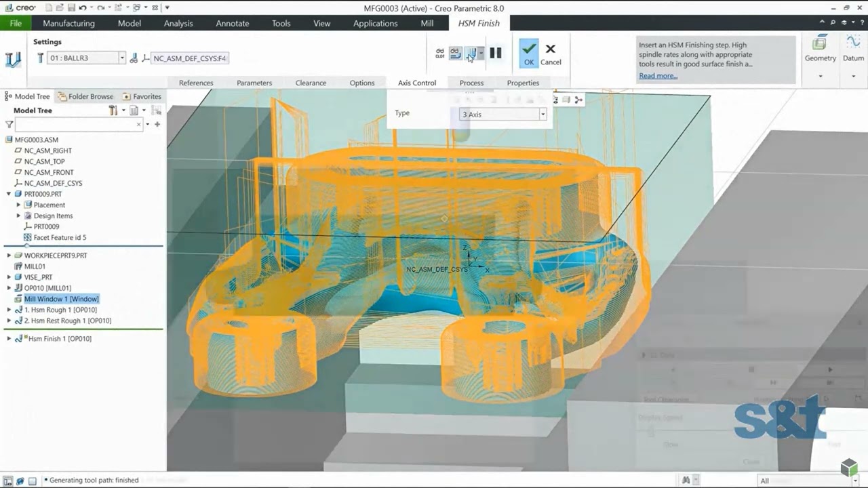Switch to the Mill ribbon tab
The width and height of the screenshot is (868, 488).
tap(427, 23)
